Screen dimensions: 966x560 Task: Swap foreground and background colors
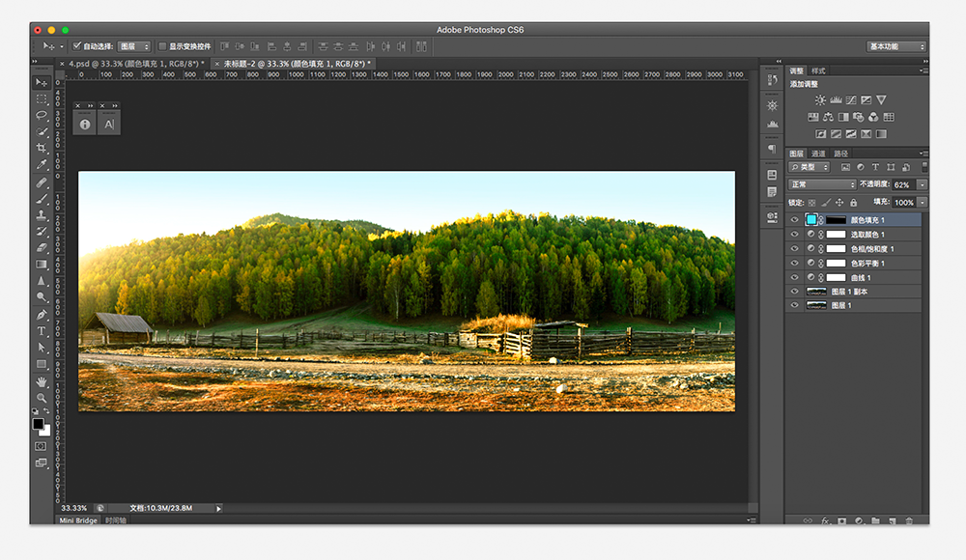pyautogui.click(x=46, y=411)
